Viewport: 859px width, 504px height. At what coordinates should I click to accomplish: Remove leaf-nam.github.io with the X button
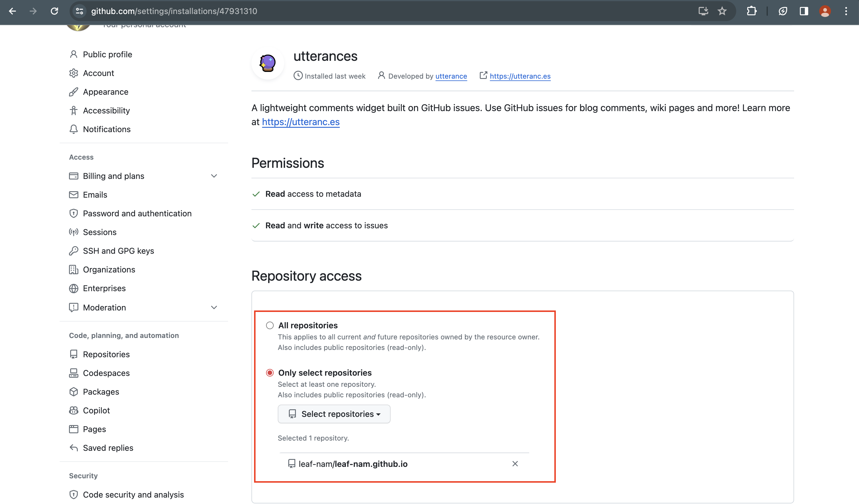pyautogui.click(x=515, y=464)
